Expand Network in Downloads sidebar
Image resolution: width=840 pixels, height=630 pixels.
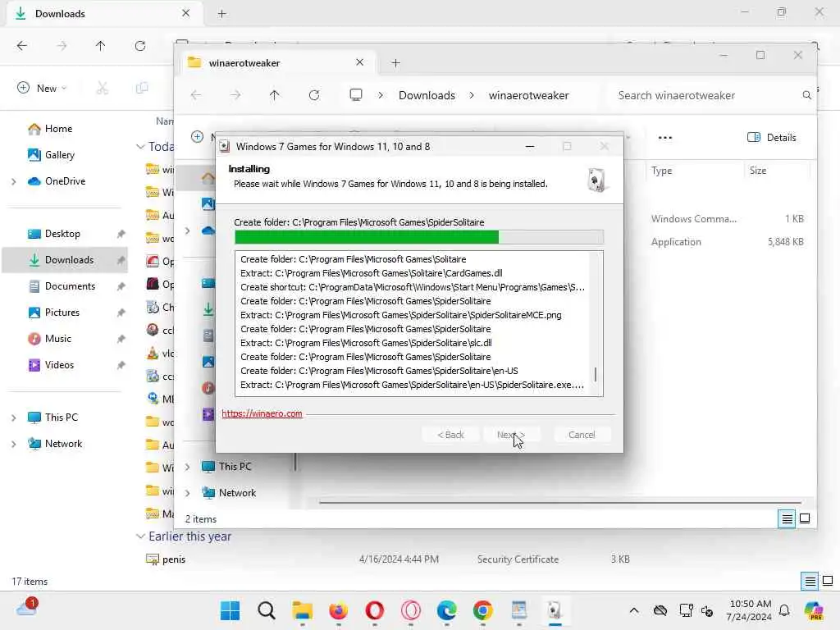click(13, 444)
